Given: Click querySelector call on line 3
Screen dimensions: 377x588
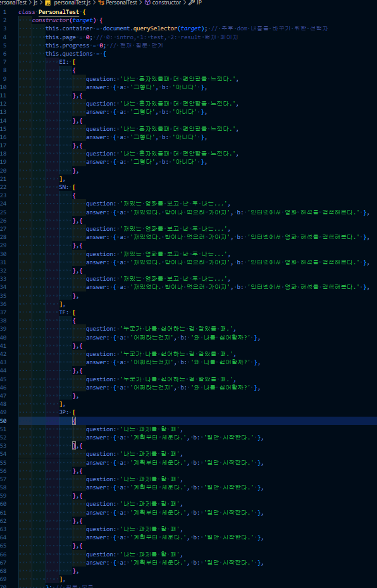Looking at the screenshot, I should [x=154, y=28].
